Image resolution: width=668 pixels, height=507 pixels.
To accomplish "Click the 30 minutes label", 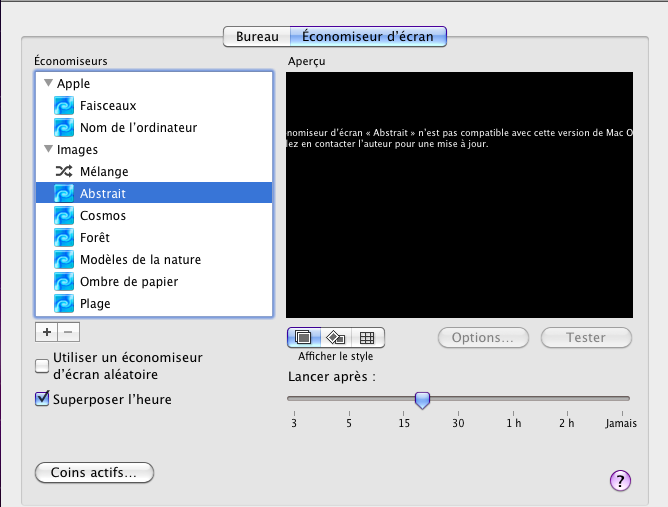I will point(458,423).
